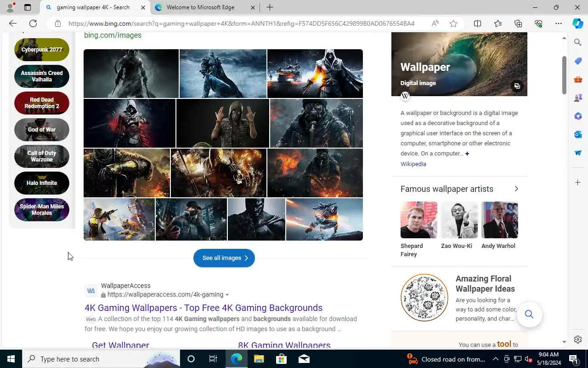Click the floating blue search icon
Screen dimensions: 588x368
click(x=529, y=314)
